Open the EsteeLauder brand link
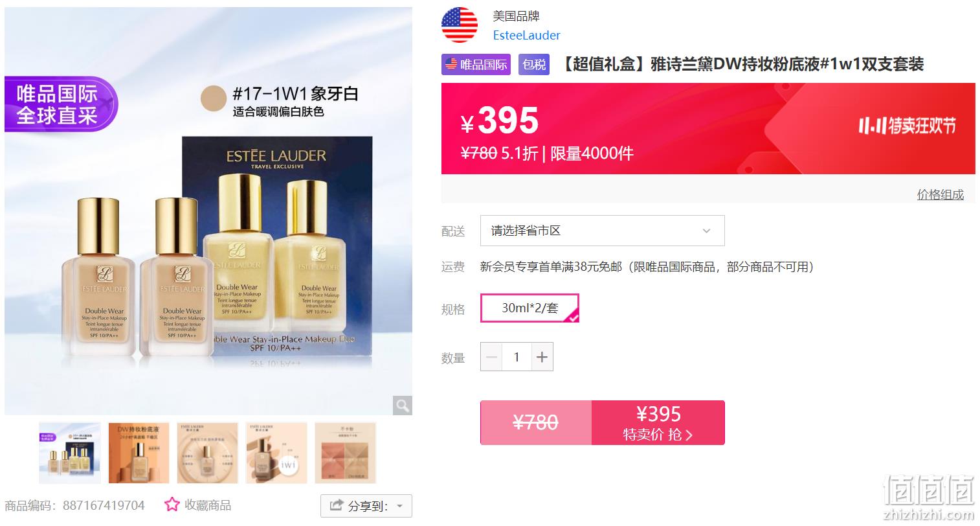 pyautogui.click(x=526, y=35)
